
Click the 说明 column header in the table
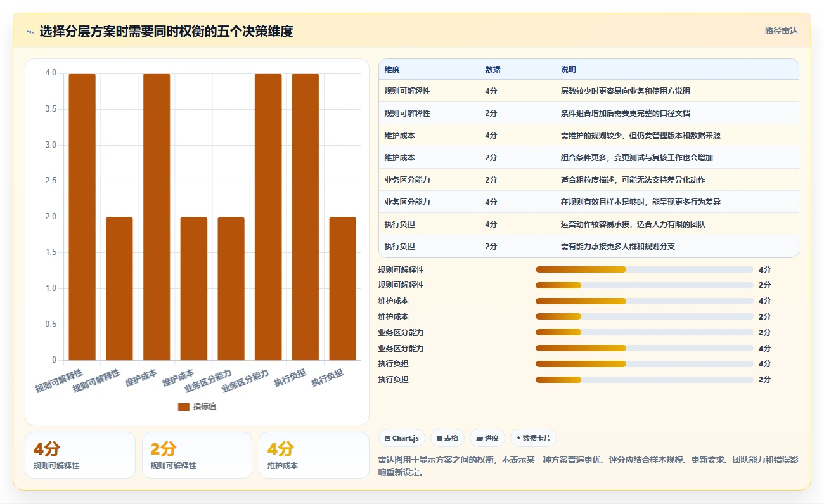tap(569, 70)
